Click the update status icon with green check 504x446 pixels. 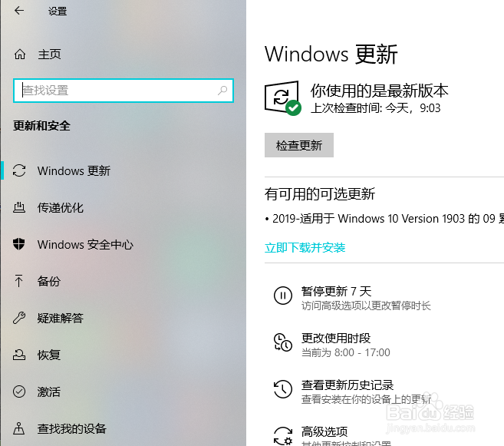pos(283,97)
